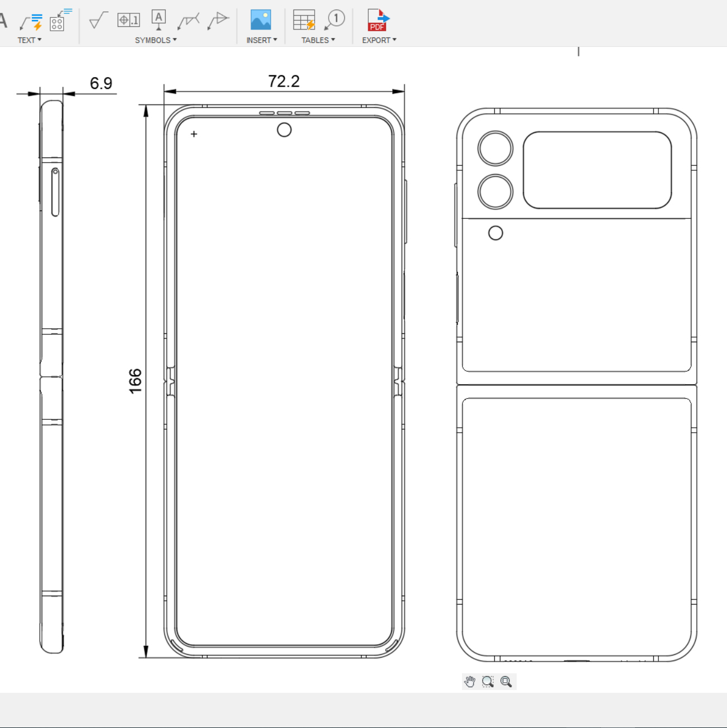The image size is (727, 728).
Task: Click the Export PDF icon
Action: [x=378, y=20]
